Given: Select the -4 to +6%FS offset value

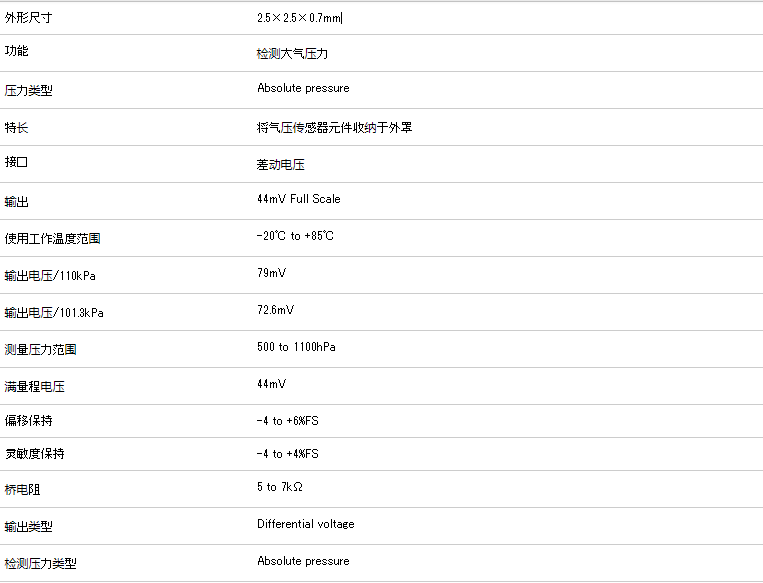Looking at the screenshot, I should point(287,421).
